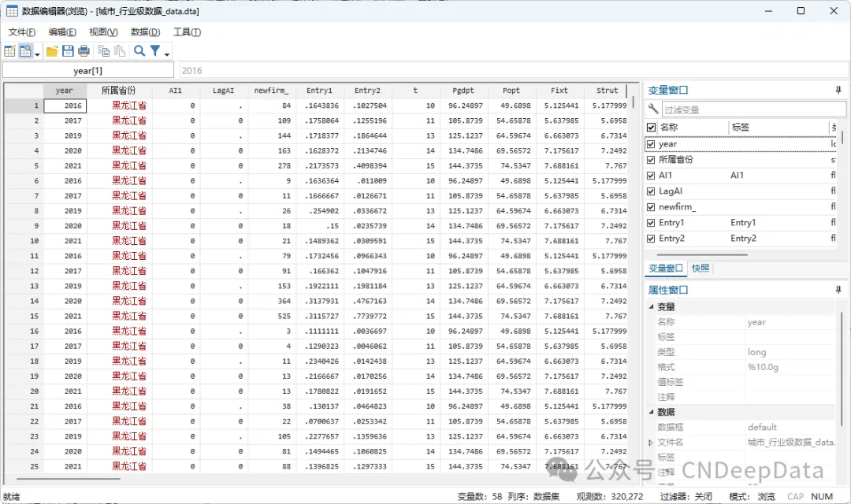Open the 文件(F) menu
Image resolution: width=851 pixels, height=504 pixels.
point(22,32)
